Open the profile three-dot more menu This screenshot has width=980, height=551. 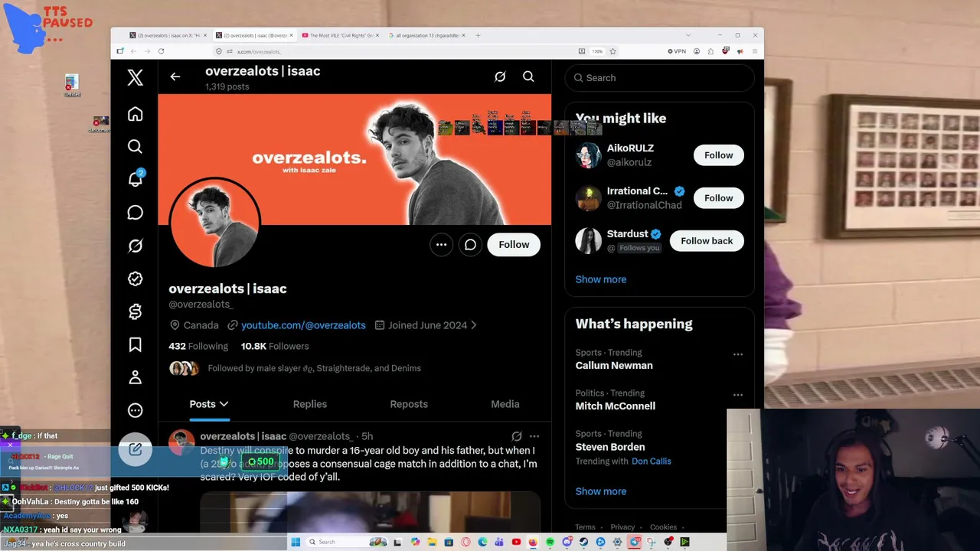441,245
